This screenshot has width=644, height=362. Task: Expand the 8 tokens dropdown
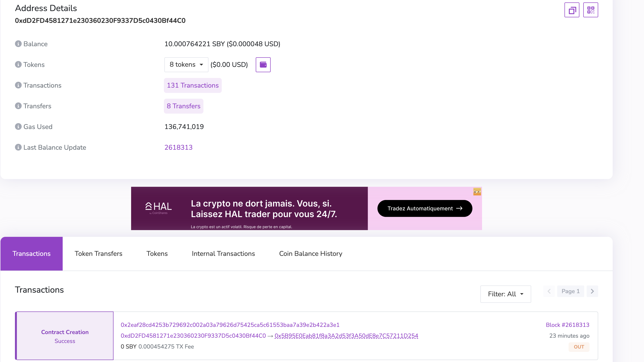(x=186, y=65)
